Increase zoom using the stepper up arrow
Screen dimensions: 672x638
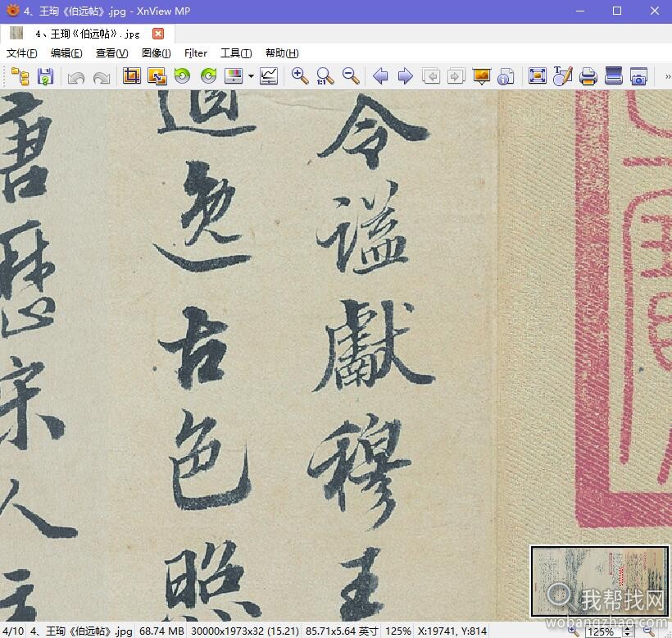(628, 629)
